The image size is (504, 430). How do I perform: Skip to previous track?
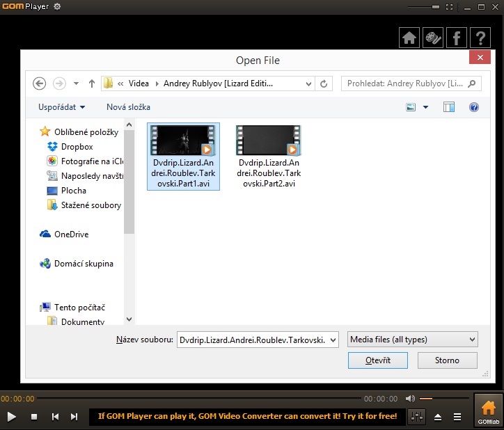(x=55, y=417)
